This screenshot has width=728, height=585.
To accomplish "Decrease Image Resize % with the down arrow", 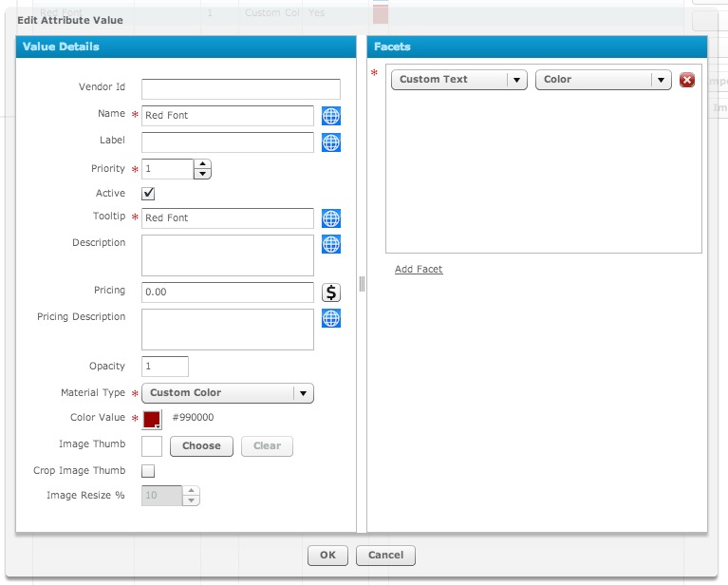I will coord(192,500).
